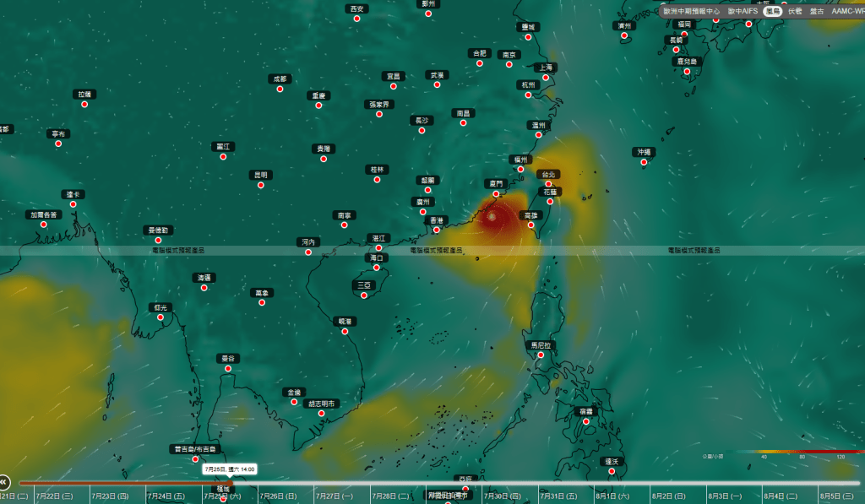The width and height of the screenshot is (865, 504).
Task: Click the 貴陽 city label
Action: [x=324, y=149]
